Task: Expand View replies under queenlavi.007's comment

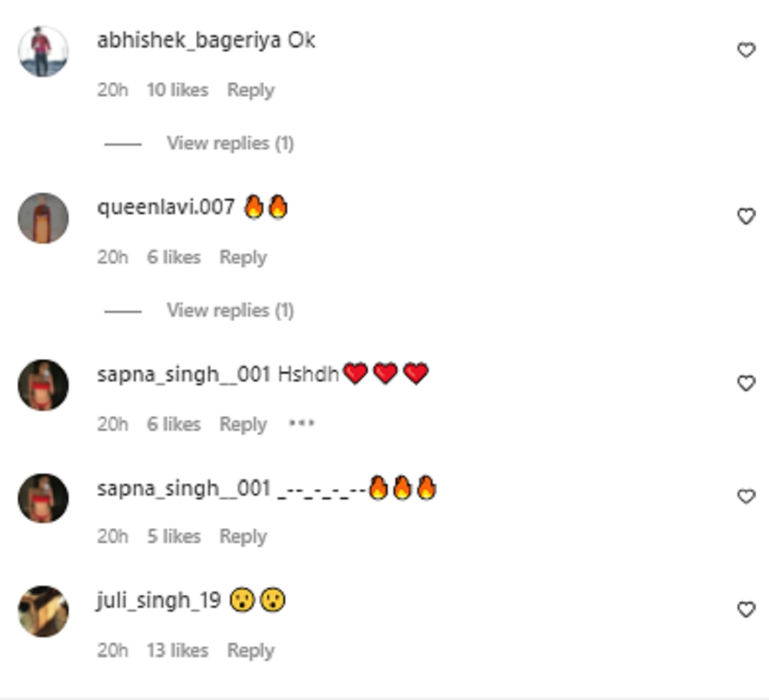Action: coord(230,310)
